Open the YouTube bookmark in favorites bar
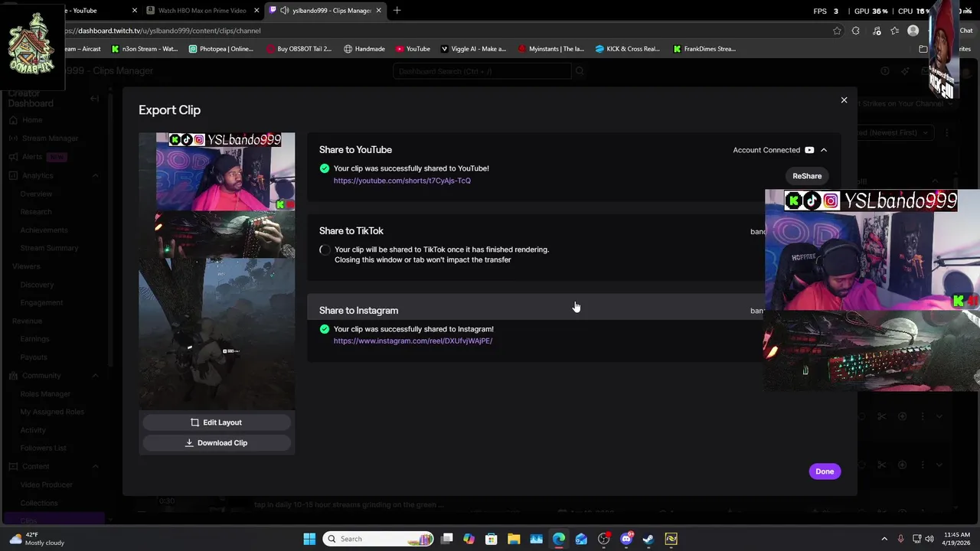Image resolution: width=980 pixels, height=551 pixels. 413,49
